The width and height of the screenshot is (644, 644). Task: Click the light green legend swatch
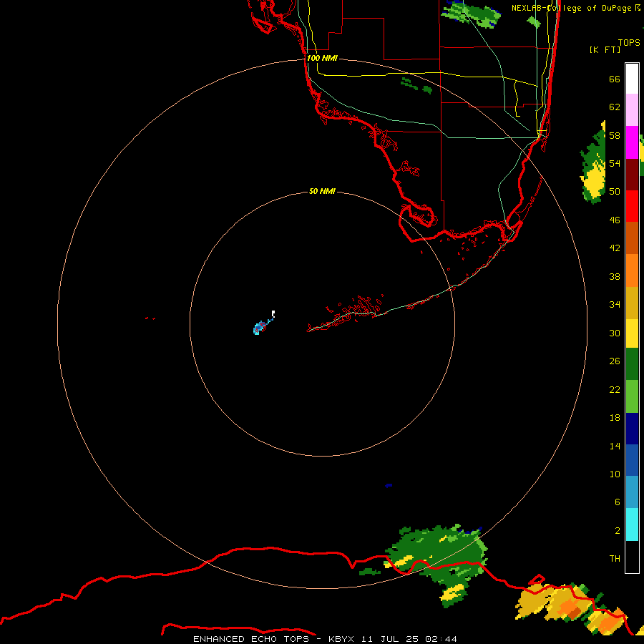coord(632,396)
